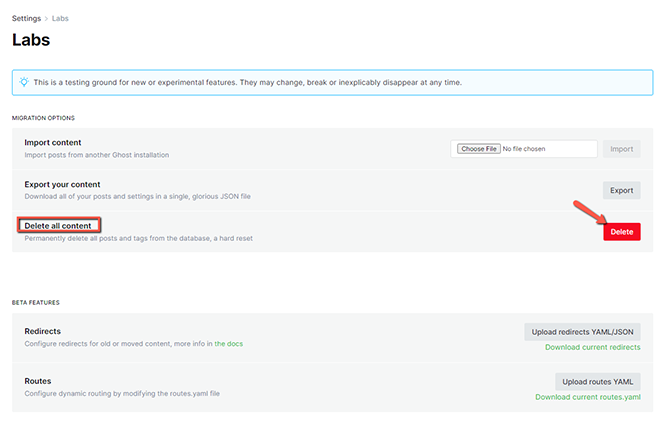
Task: Export your content with the Export button
Action: [x=621, y=190]
